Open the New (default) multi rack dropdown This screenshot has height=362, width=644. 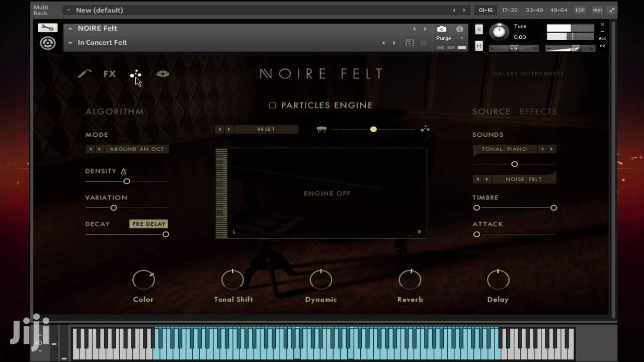click(68, 10)
